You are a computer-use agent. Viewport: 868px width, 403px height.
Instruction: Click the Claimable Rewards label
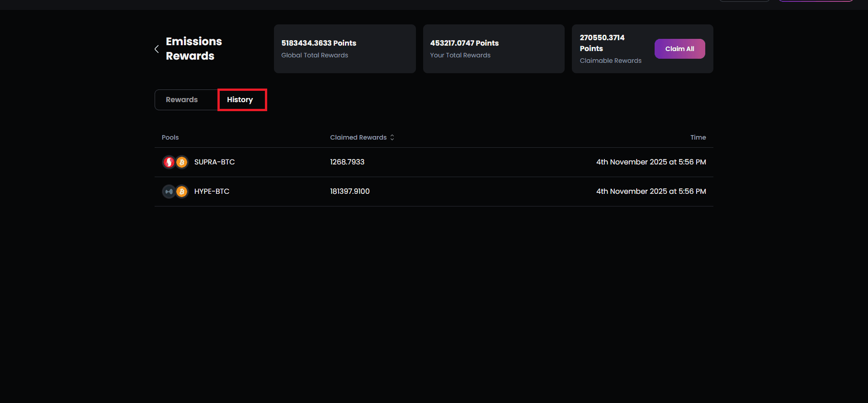[x=610, y=61]
